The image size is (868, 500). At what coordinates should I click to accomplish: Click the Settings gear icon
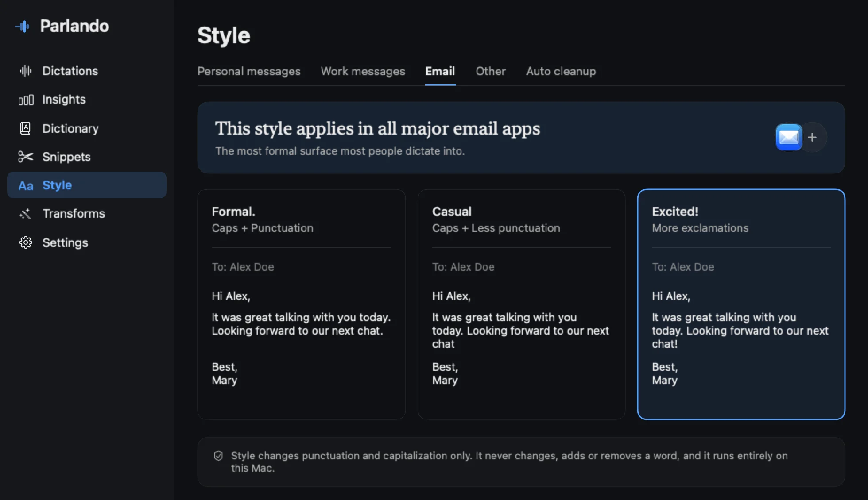click(26, 242)
